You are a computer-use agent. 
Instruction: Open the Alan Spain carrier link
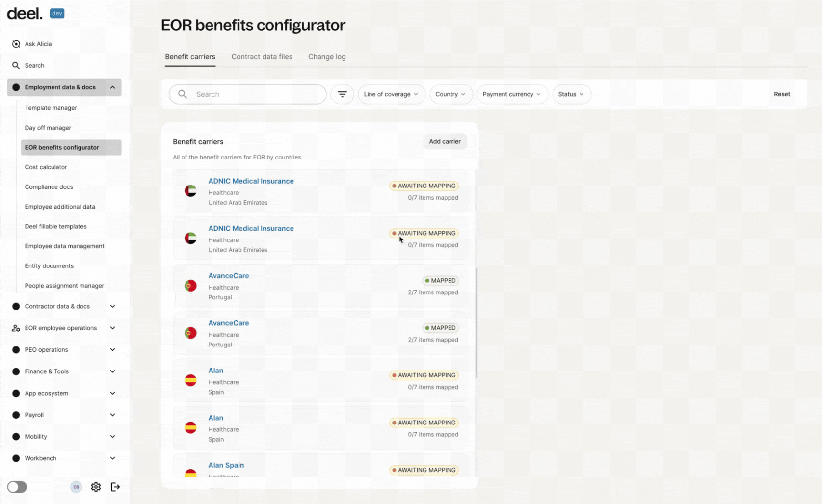(226, 465)
